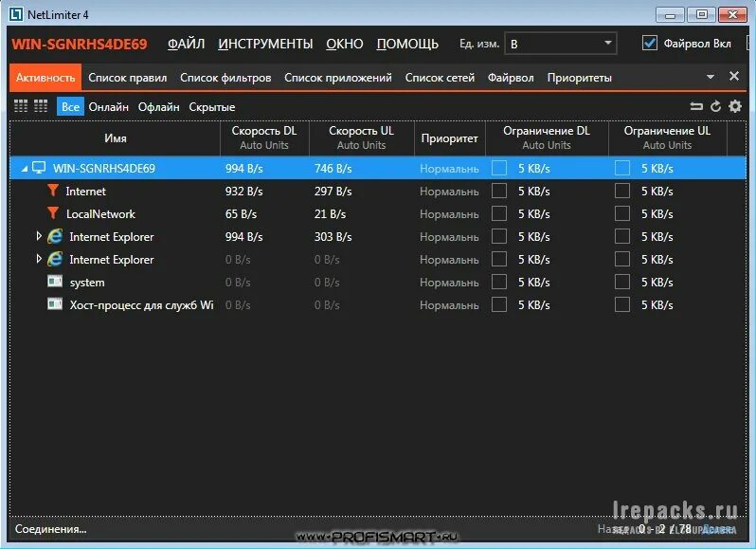This screenshot has height=549, width=756.
Task: Switch to the Список сетей tab
Action: [x=440, y=78]
